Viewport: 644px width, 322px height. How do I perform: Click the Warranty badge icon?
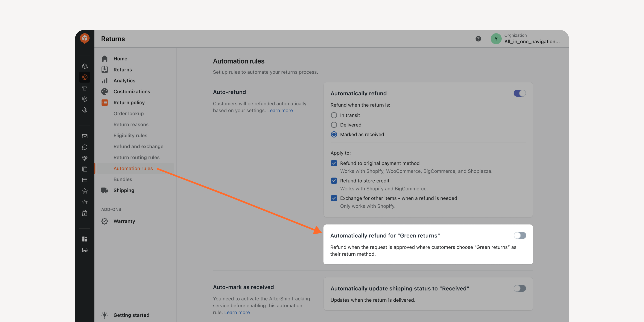105,221
